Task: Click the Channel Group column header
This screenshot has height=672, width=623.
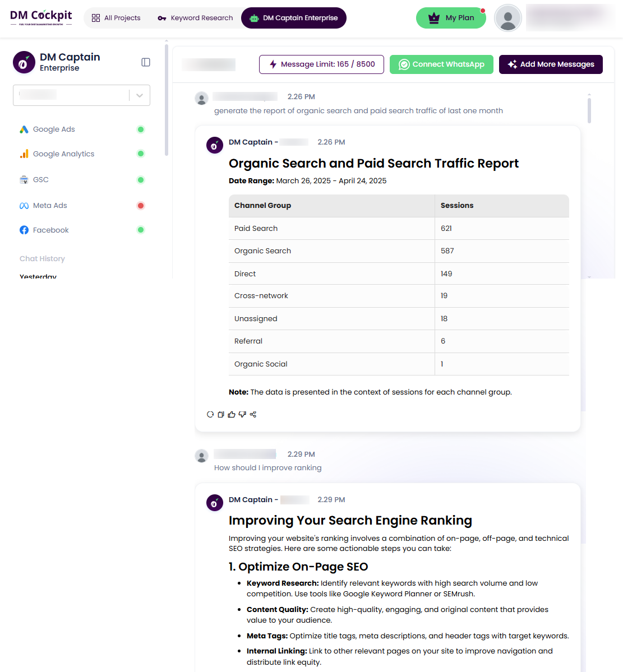Action: [331, 206]
